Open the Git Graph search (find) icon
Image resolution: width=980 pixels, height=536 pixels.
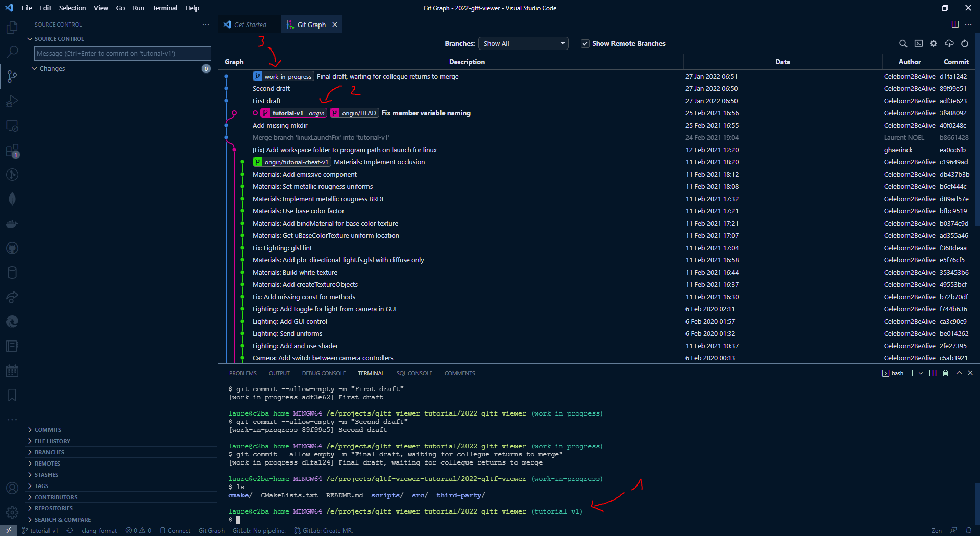point(903,44)
